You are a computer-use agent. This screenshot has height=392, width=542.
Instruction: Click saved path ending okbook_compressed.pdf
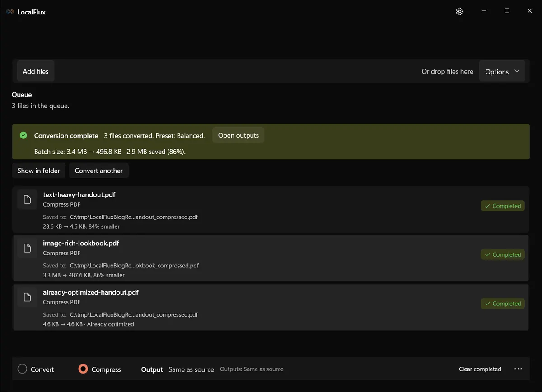134,266
